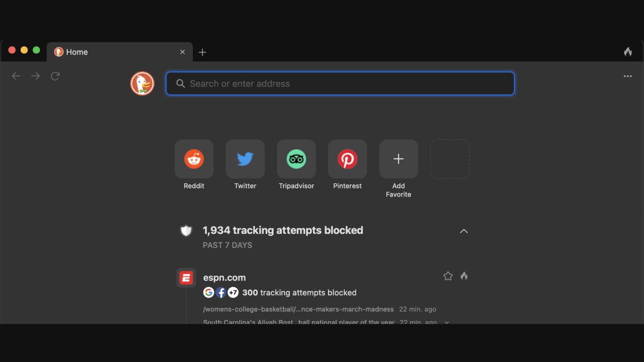Image resolution: width=644 pixels, height=362 pixels.
Task: Open the Pinterest favorite
Action: pos(347,159)
